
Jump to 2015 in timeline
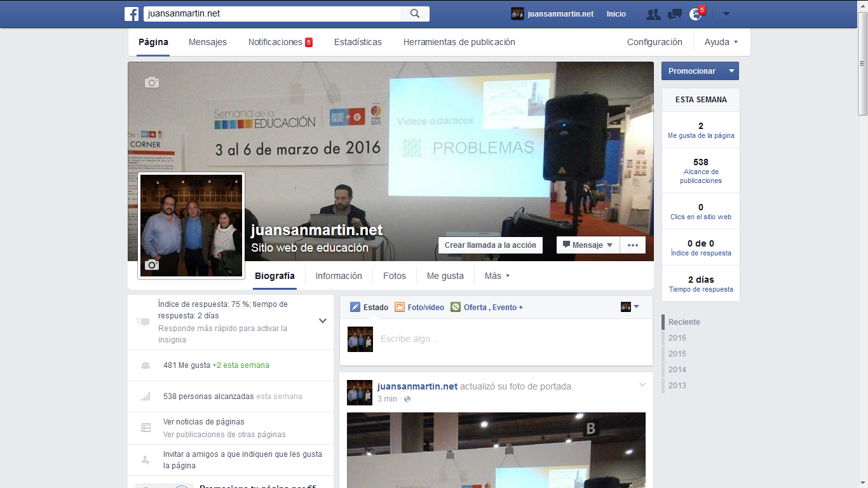coord(677,354)
